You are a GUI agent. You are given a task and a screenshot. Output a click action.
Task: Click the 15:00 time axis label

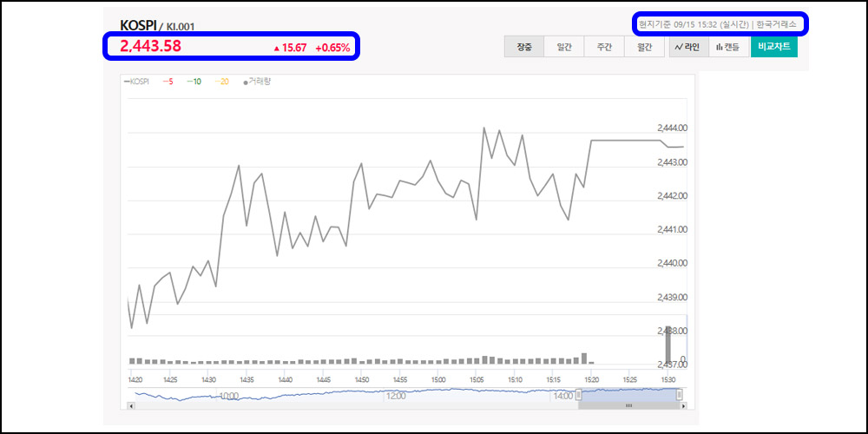(437, 380)
